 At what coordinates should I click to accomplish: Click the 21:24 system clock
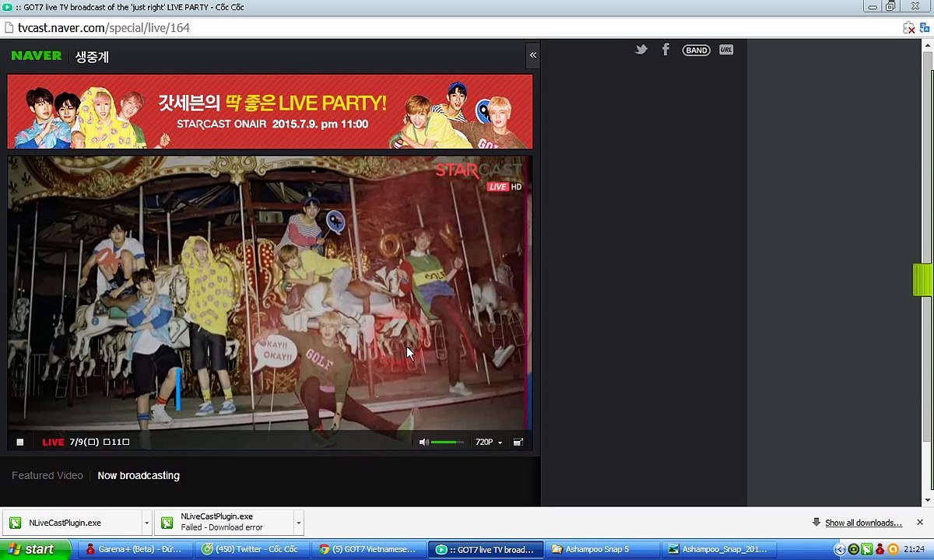[x=915, y=549]
